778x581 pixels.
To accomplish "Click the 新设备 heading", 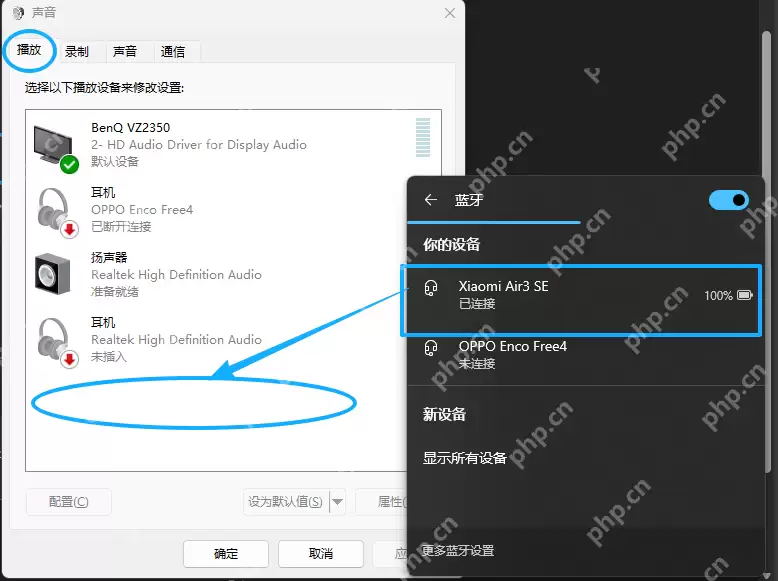I will (x=444, y=414).
